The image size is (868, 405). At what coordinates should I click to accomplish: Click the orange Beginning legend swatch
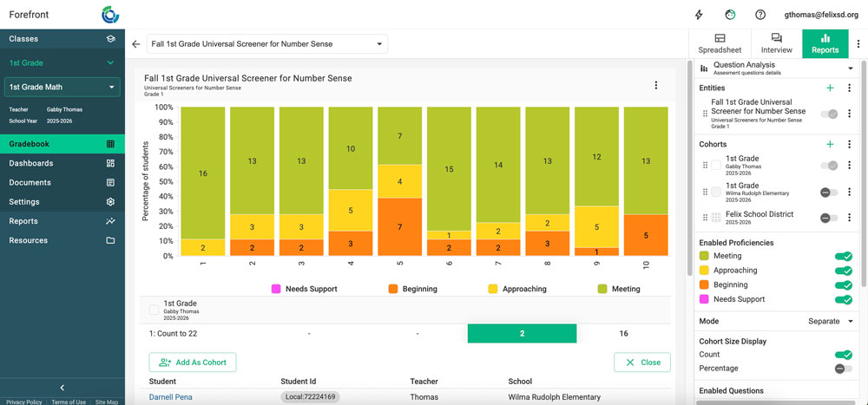(393, 289)
